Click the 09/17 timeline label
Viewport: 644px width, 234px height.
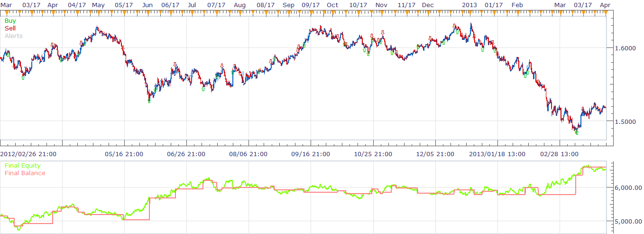tap(311, 5)
